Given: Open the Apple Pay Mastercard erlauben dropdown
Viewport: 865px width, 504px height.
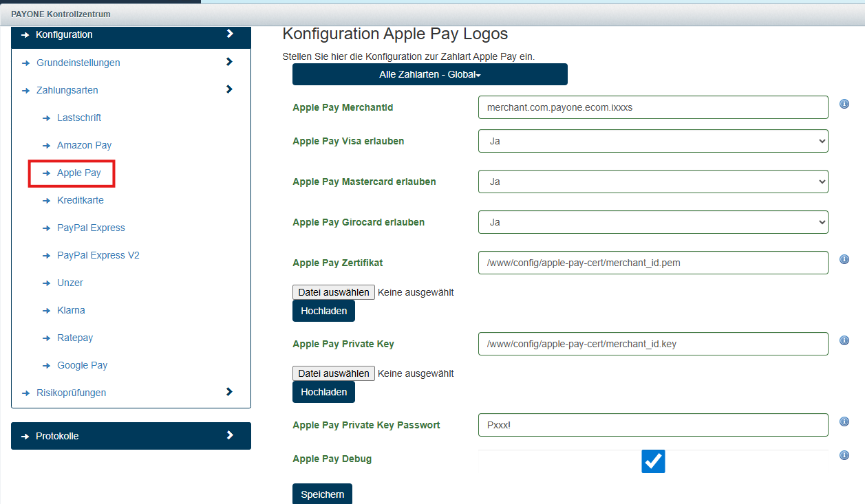Looking at the screenshot, I should [653, 182].
